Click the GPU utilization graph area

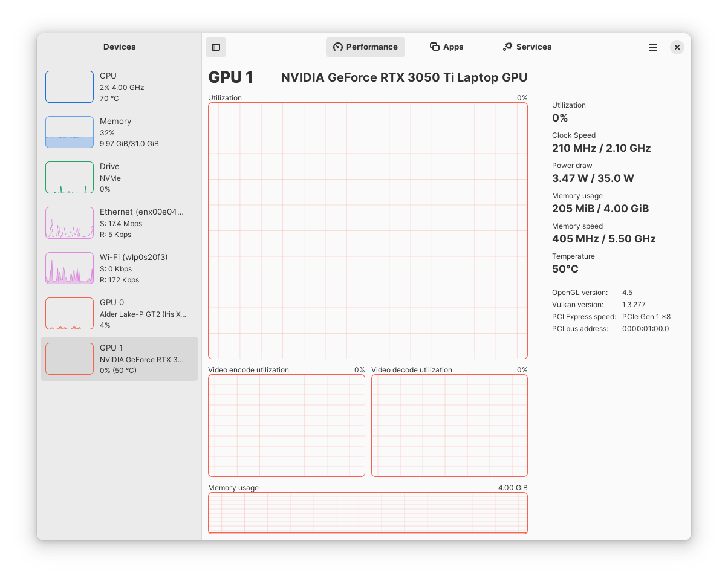click(x=368, y=231)
